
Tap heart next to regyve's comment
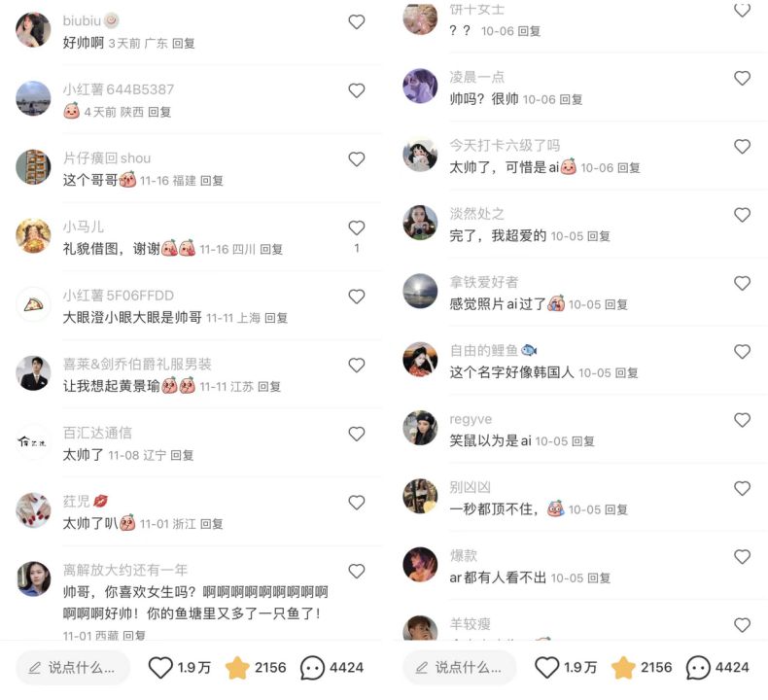742,420
